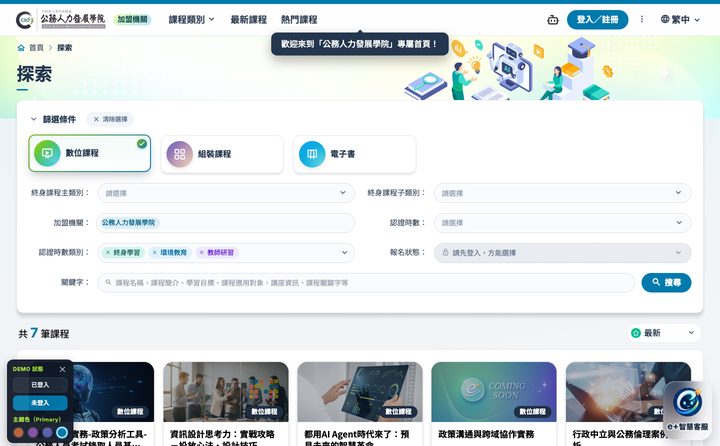Click 探索 in the breadcrumb
The height and width of the screenshot is (446, 720).
pyautogui.click(x=64, y=48)
